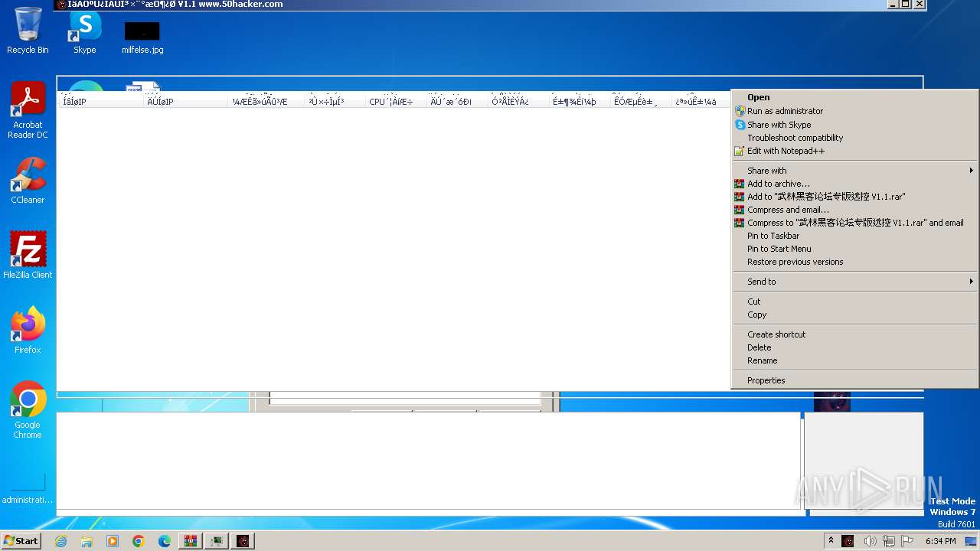980x551 pixels.
Task: Select Run as administrator
Action: coord(854,111)
